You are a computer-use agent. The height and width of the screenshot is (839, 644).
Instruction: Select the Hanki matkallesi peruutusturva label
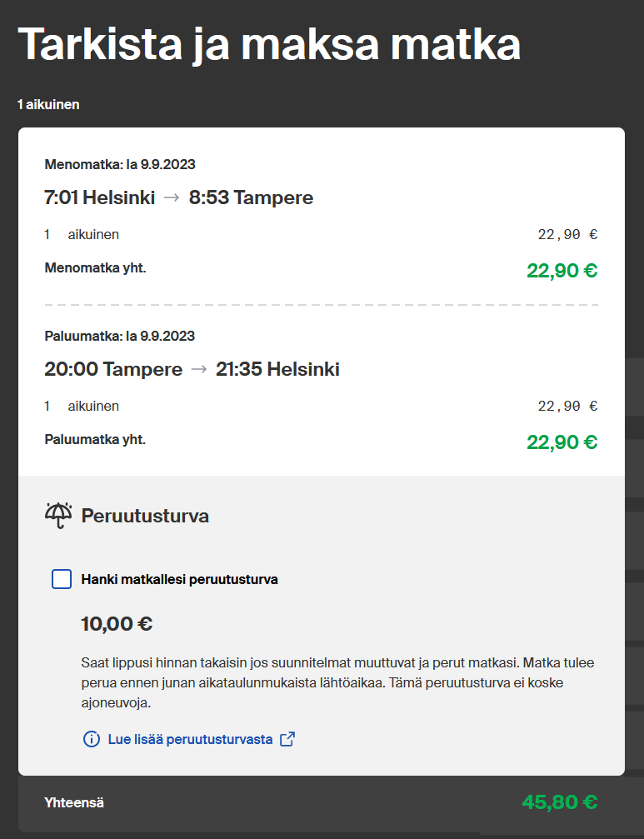tap(179, 580)
